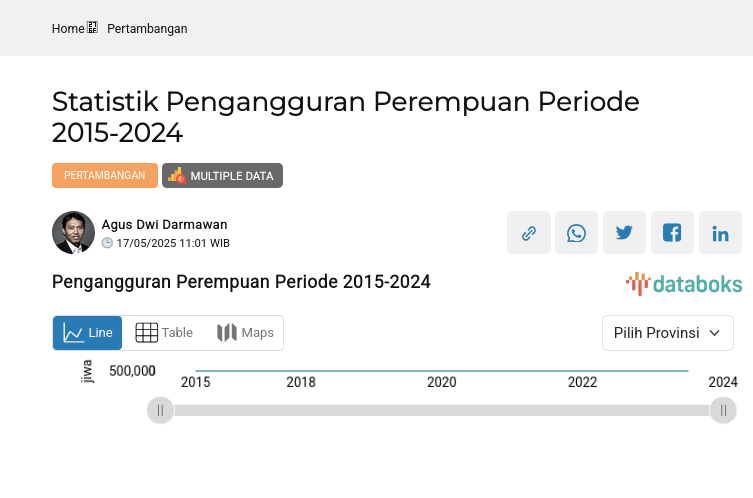Screen dimensions: 753x498
Task: Open the Pertambangan breadcrumb link
Action: click(147, 29)
